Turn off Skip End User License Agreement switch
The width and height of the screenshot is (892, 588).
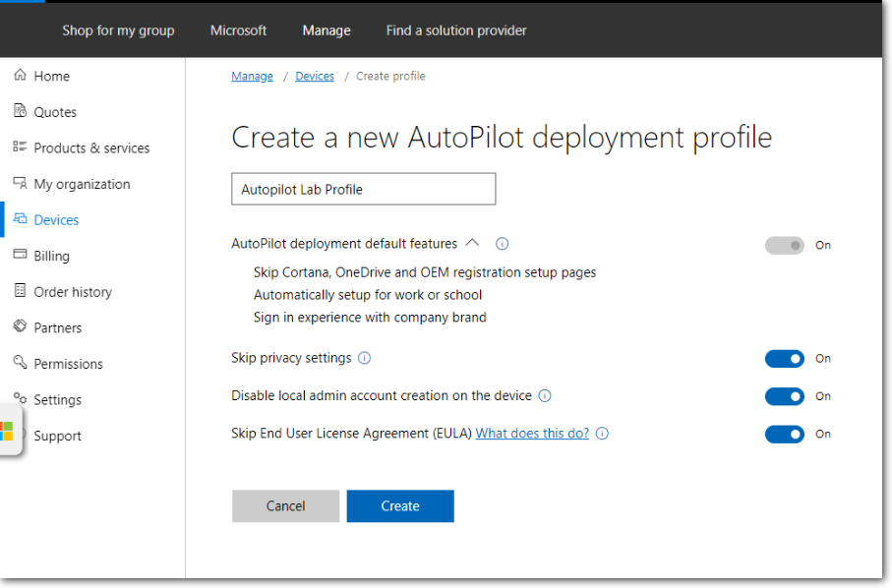784,434
